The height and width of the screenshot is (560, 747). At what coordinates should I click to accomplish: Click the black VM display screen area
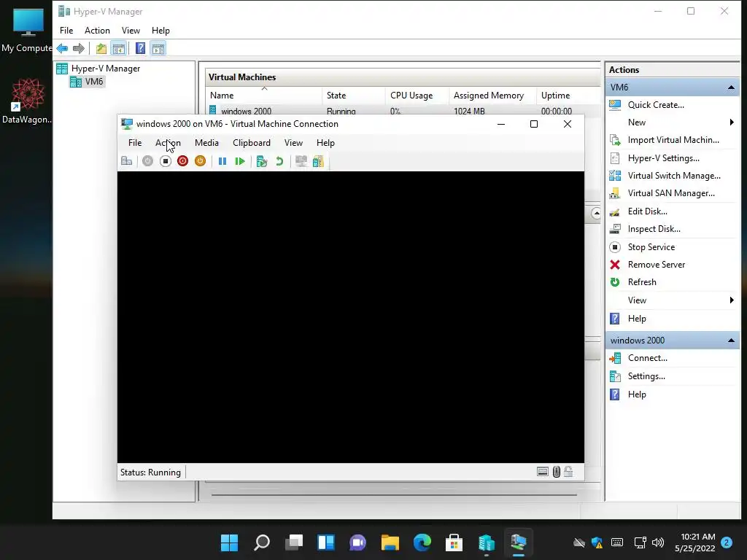(351, 317)
